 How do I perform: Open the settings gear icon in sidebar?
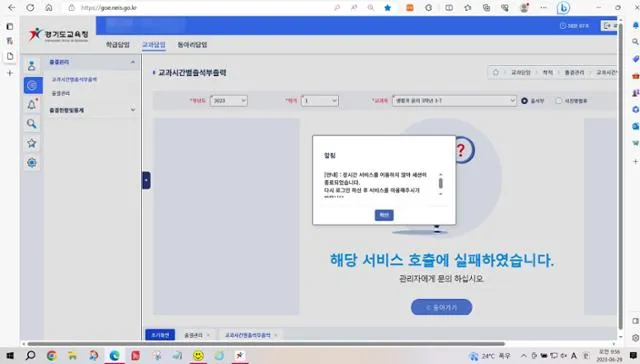pyautogui.click(x=32, y=163)
